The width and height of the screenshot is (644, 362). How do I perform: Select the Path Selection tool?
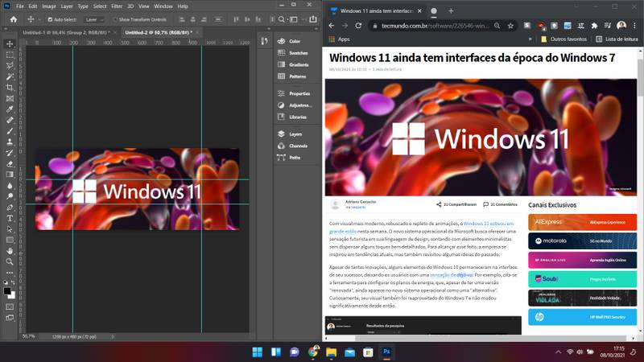[x=10, y=229]
